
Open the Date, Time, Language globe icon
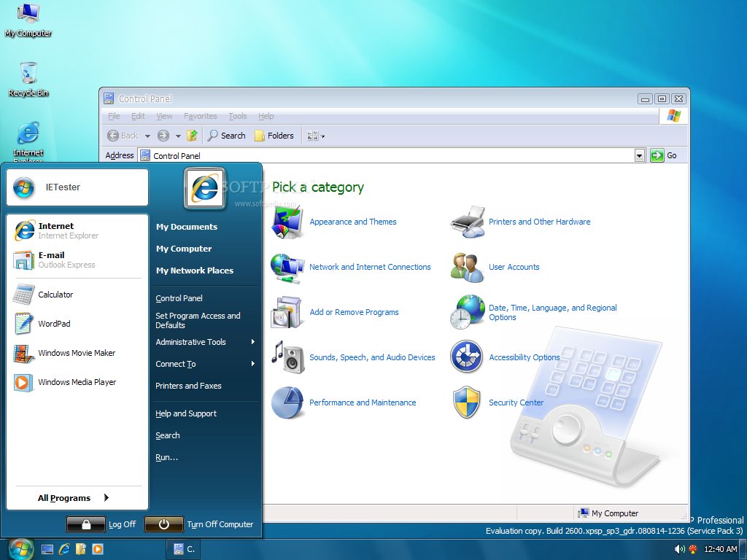(x=467, y=312)
